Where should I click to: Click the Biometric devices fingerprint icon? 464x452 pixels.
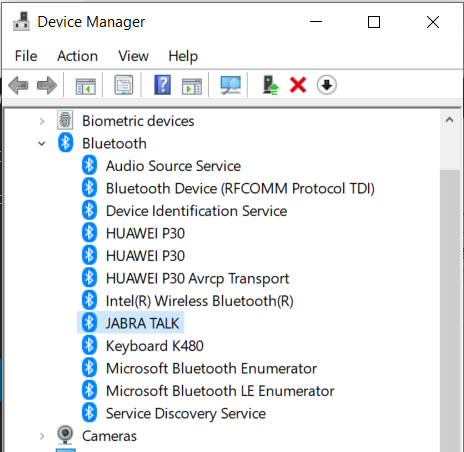click(65, 120)
